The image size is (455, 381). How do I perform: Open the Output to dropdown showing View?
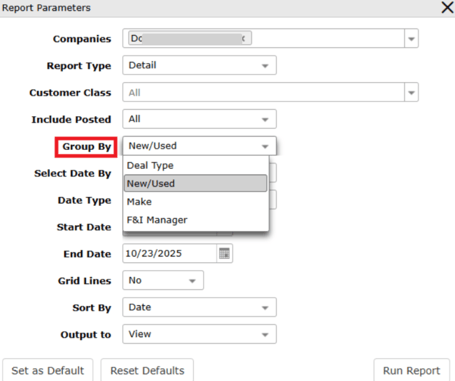(x=199, y=334)
